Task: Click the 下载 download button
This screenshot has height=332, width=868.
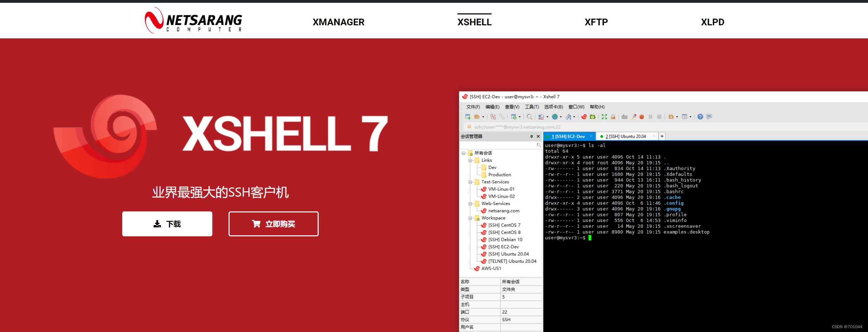Action: 167,224
